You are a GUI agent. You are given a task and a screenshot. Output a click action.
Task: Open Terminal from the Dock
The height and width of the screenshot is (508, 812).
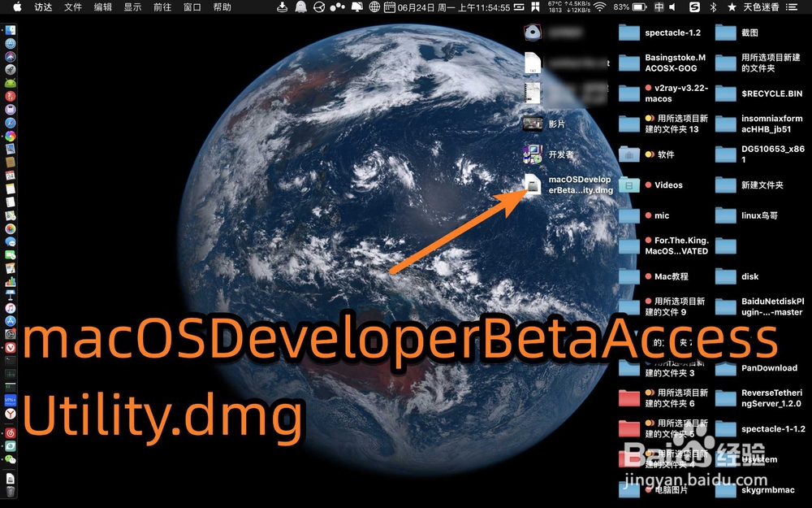tap(10, 361)
